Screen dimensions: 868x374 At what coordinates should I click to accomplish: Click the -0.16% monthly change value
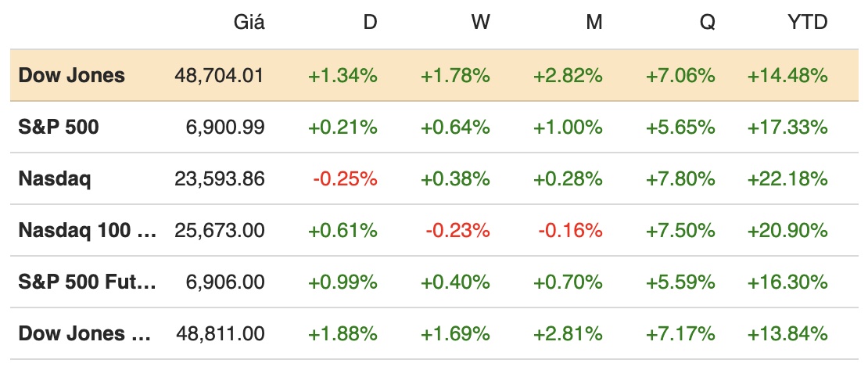[570, 230]
